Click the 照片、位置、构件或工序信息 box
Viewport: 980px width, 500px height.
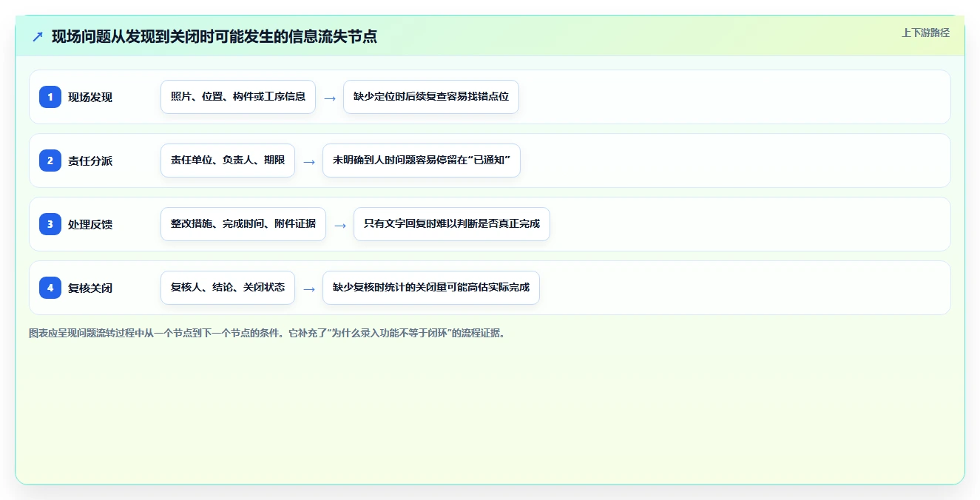pyautogui.click(x=238, y=97)
